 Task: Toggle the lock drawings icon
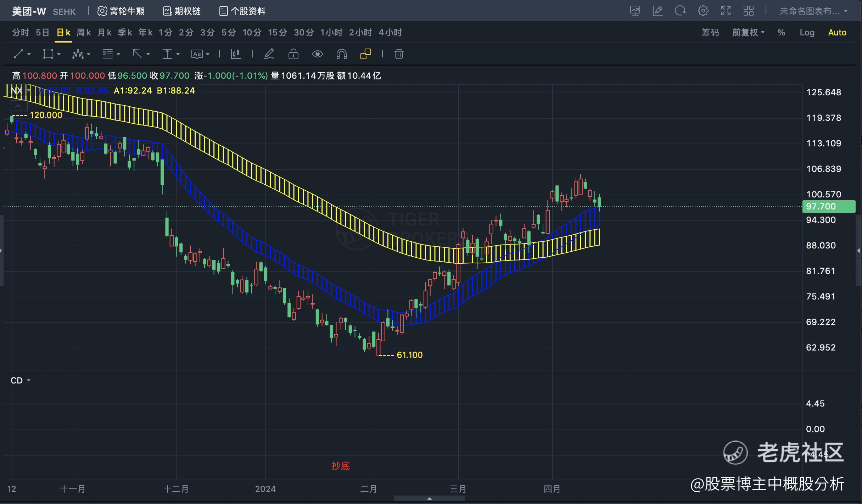coord(293,54)
